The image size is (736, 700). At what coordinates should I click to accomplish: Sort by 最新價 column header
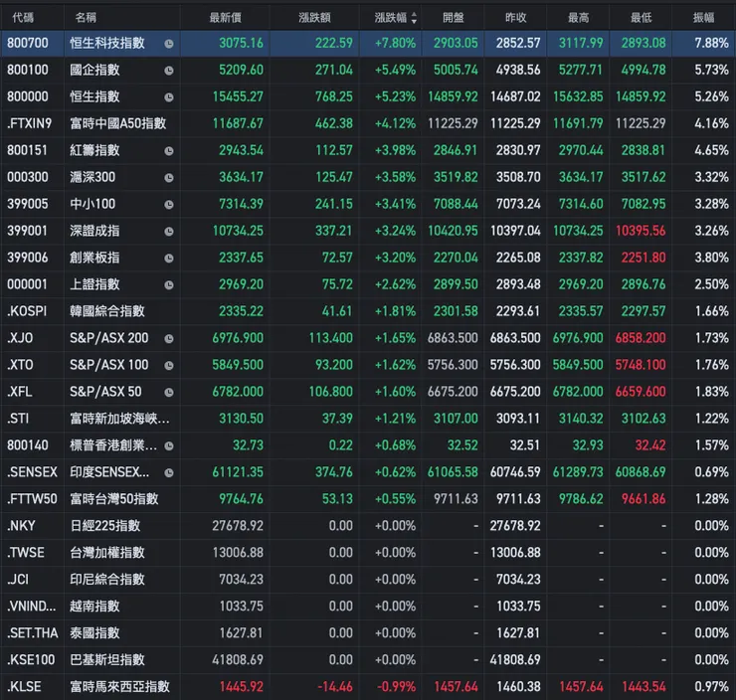[x=226, y=18]
